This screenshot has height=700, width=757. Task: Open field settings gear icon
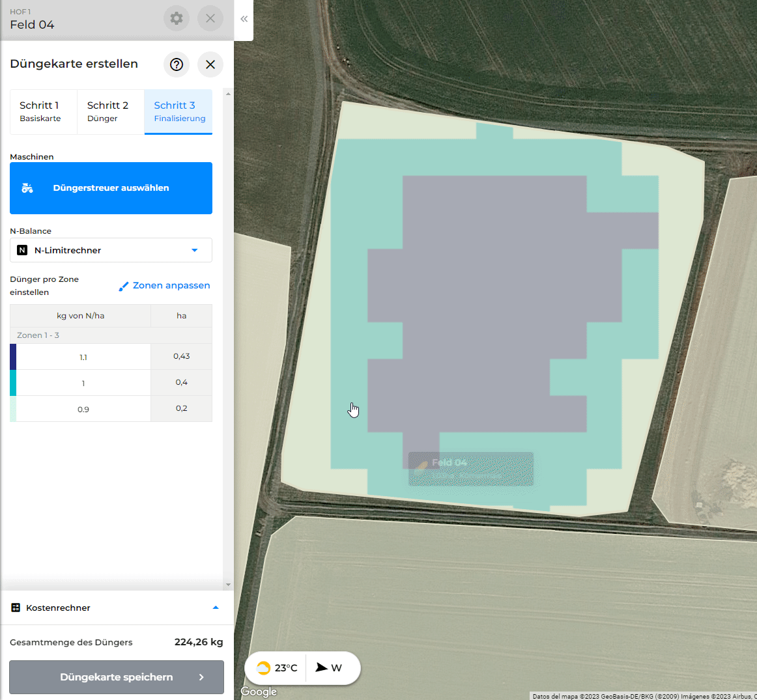176,18
